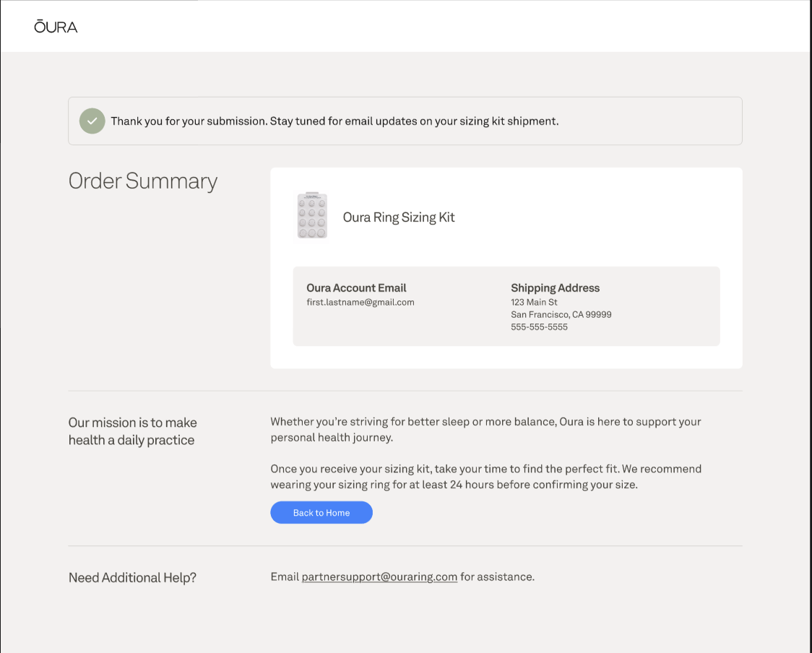Click the Oura Account Email label
The width and height of the screenshot is (812, 653).
click(x=356, y=288)
